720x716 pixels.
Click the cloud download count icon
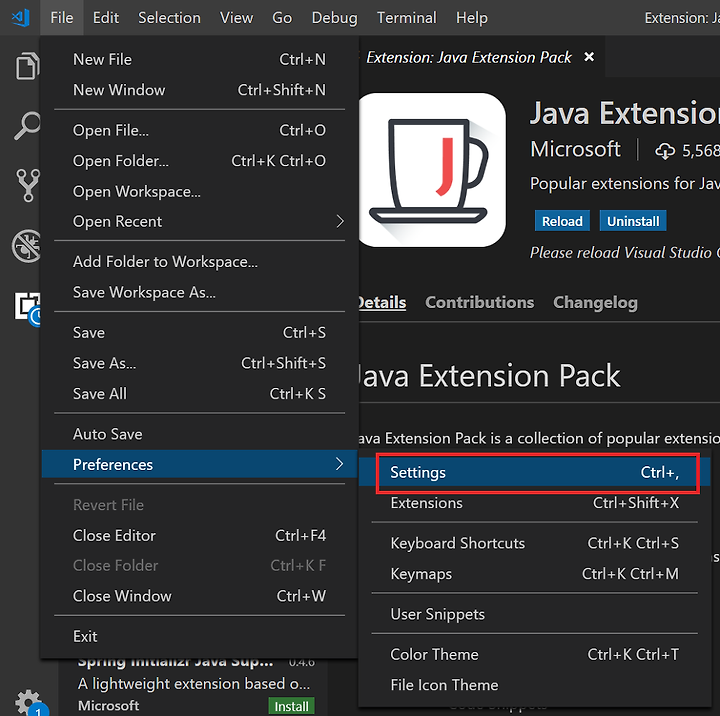[x=664, y=151]
